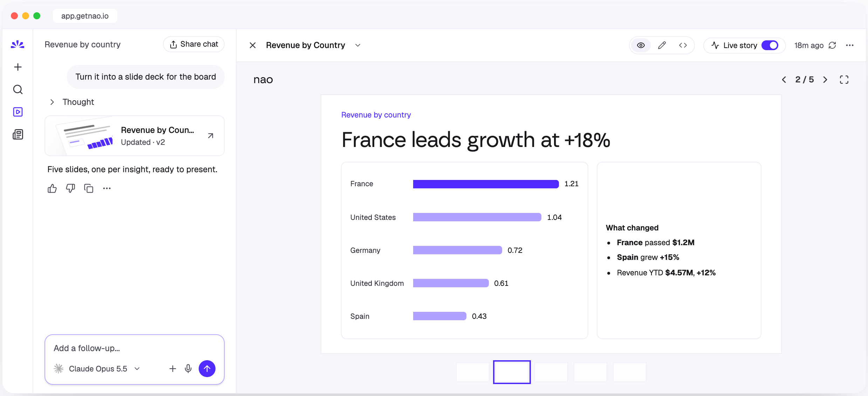Switch to edit mode with the pencil icon
Viewport: 868px width, 396px height.
coord(662,45)
